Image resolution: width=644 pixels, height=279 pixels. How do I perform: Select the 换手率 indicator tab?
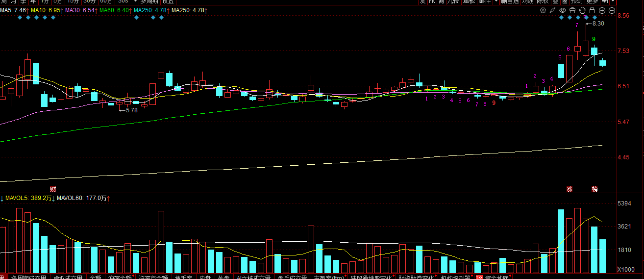point(183,277)
